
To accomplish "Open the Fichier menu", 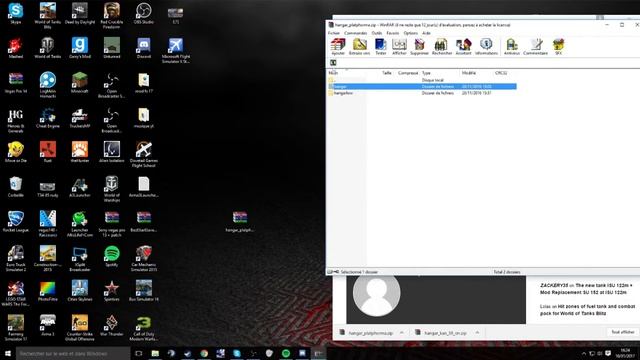I will 333,33.
